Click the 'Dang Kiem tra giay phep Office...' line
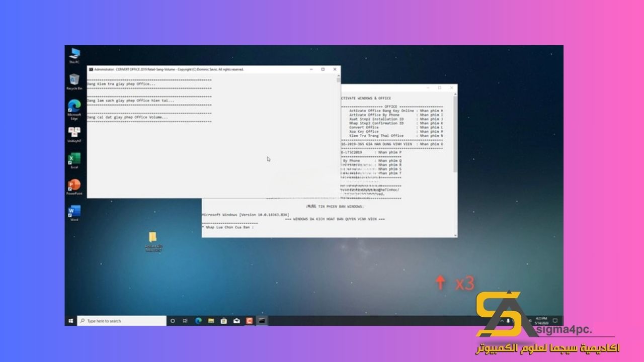The image size is (644, 362). (121, 84)
